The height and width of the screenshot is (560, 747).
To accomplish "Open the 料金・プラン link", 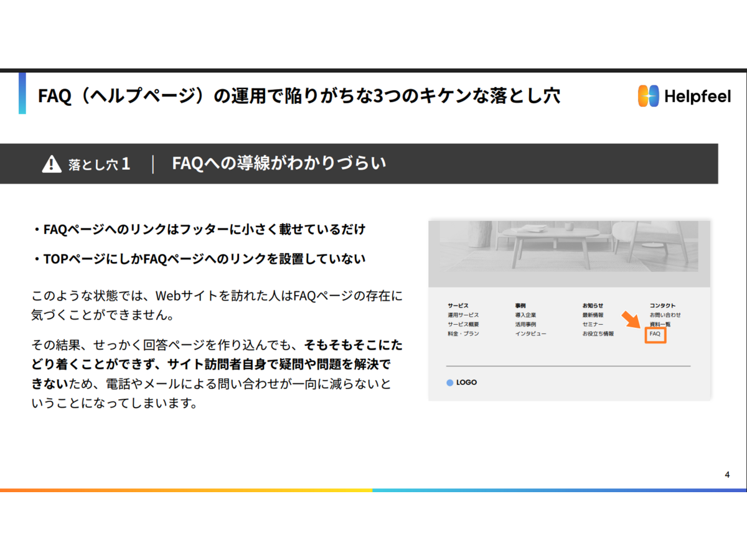I will point(463,334).
